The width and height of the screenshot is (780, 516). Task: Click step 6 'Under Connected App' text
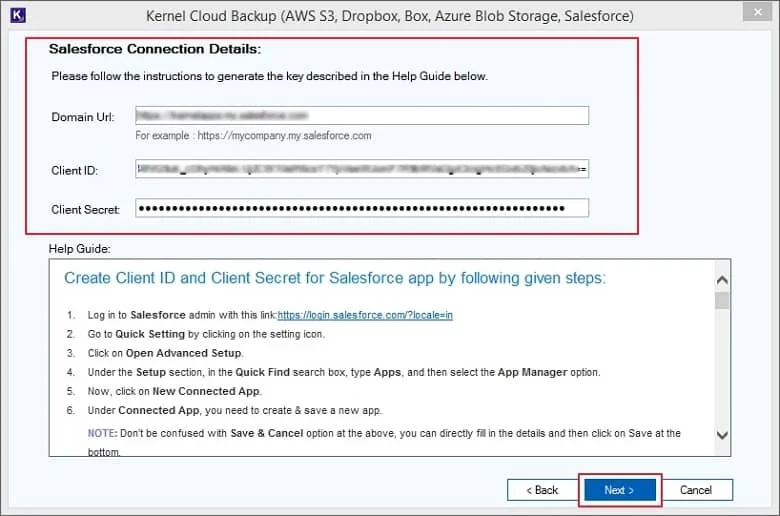235,411
